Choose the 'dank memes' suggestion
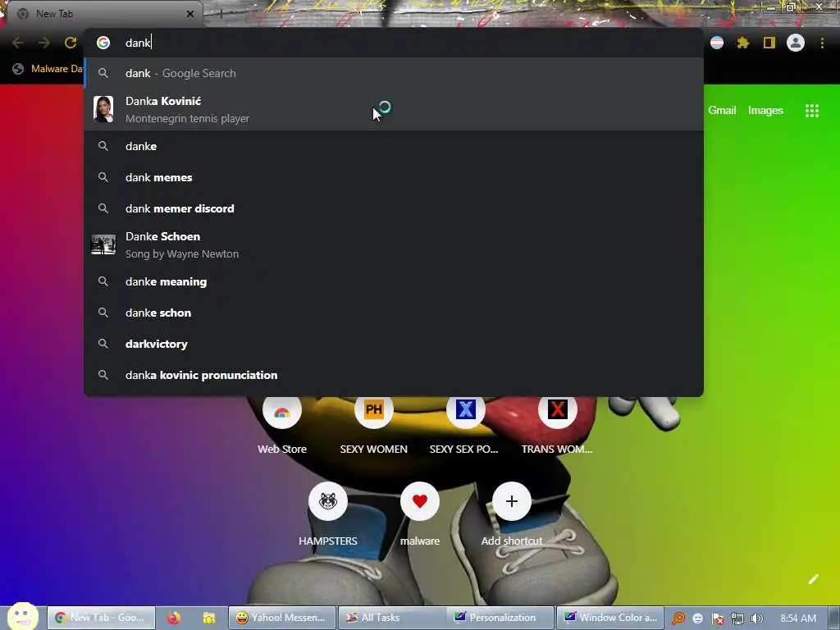This screenshot has height=630, width=840. pyautogui.click(x=394, y=177)
